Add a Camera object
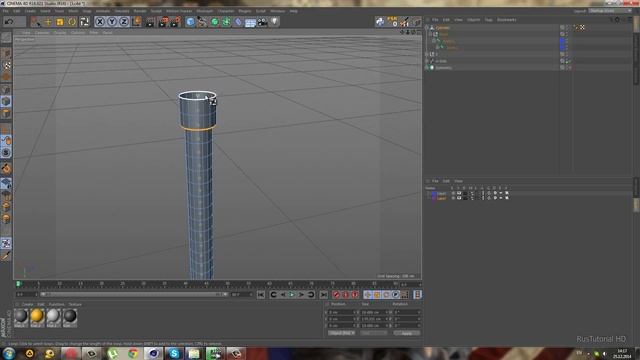The image size is (640, 360). click(262, 21)
